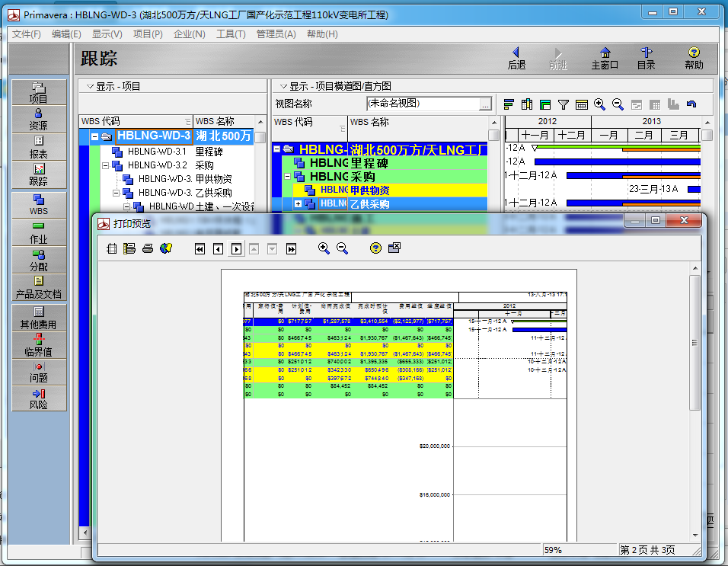
Task: Click the ... browse button beside 视图名称
Action: coord(485,104)
